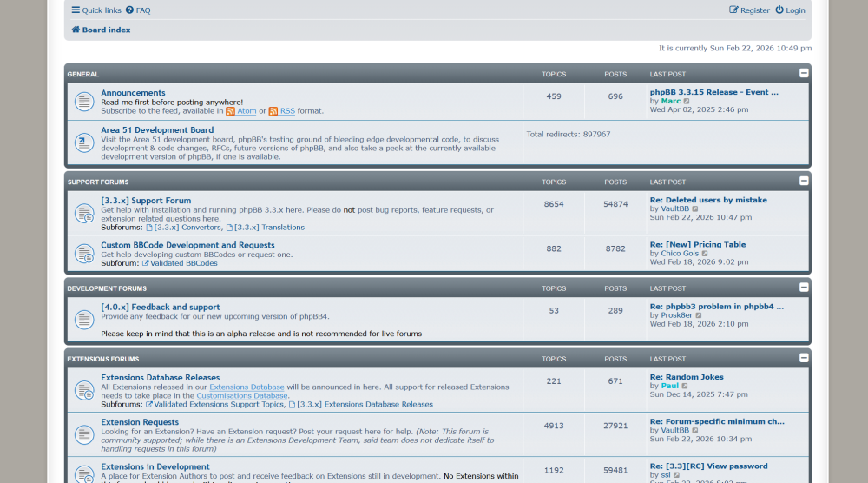This screenshot has height=483, width=868.
Task: Open Re: [3.3][RC] View password post
Action: click(x=708, y=466)
